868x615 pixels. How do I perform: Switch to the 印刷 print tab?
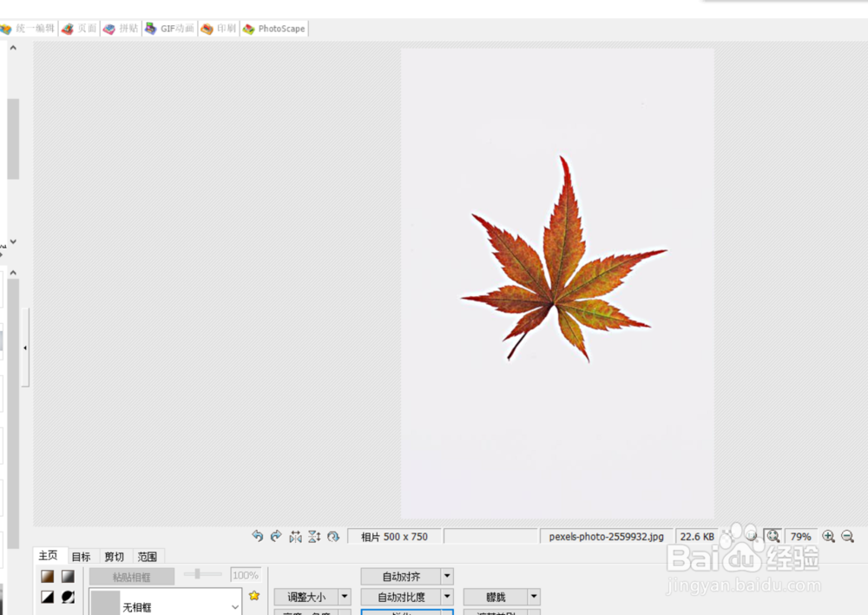[219, 29]
